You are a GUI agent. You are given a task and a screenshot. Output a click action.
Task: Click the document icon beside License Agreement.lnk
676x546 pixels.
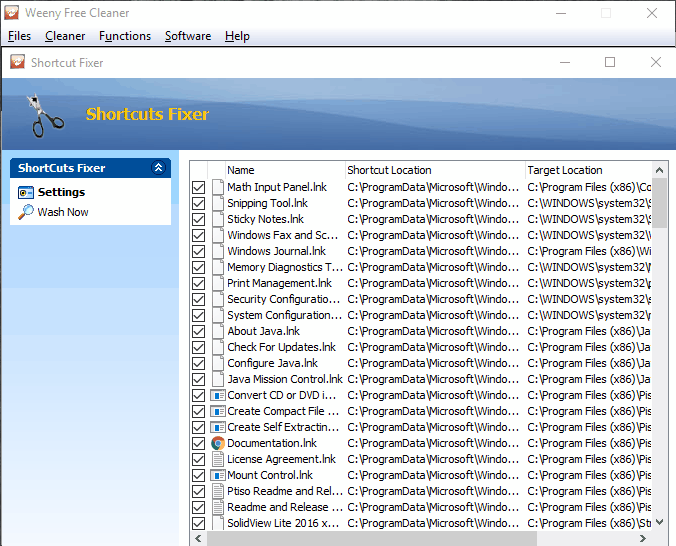pyautogui.click(x=218, y=459)
